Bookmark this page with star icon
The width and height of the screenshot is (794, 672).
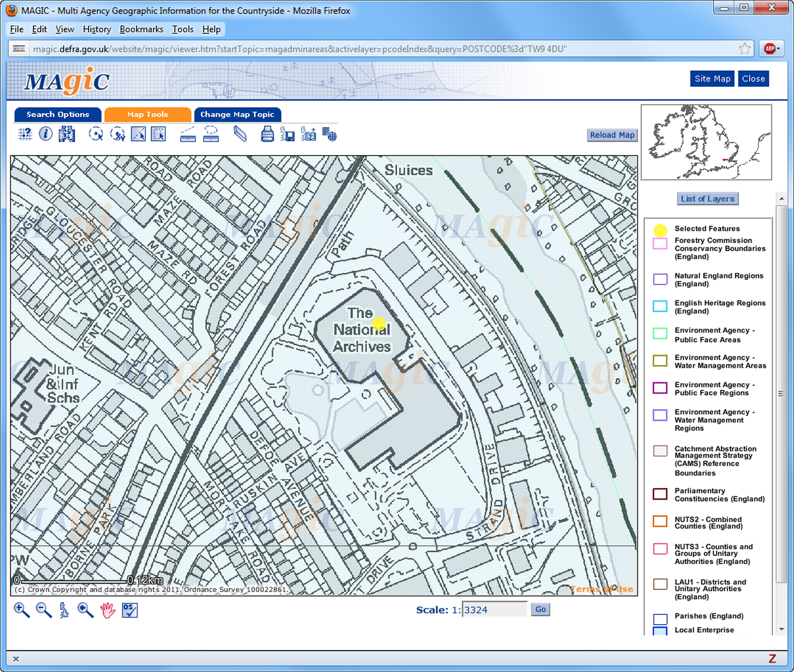click(x=744, y=49)
